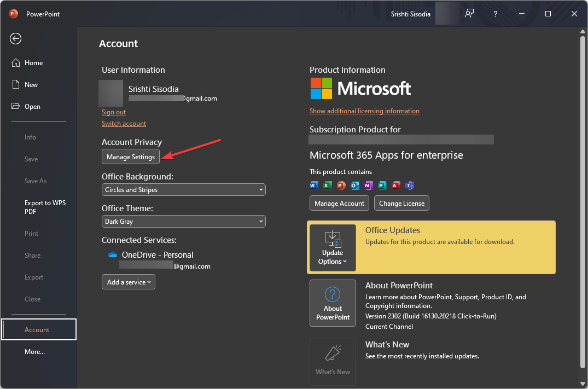This screenshot has width=588, height=389.
Task: Click the Teams app icon
Action: (x=410, y=185)
